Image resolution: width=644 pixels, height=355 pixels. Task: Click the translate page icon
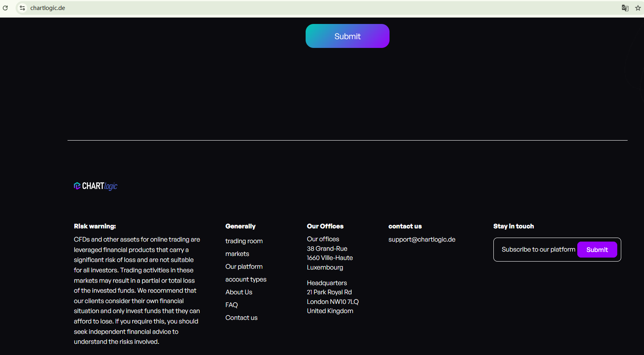pos(625,8)
